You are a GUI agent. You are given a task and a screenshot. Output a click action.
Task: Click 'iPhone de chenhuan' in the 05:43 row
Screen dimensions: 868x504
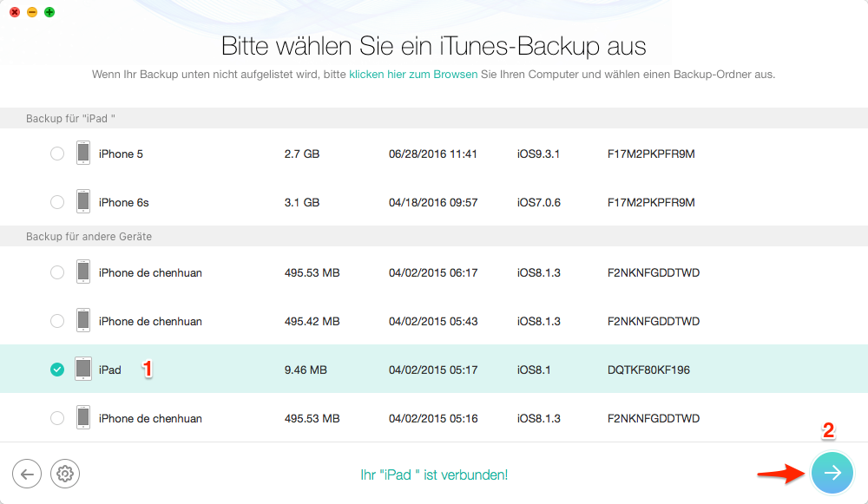tap(150, 322)
